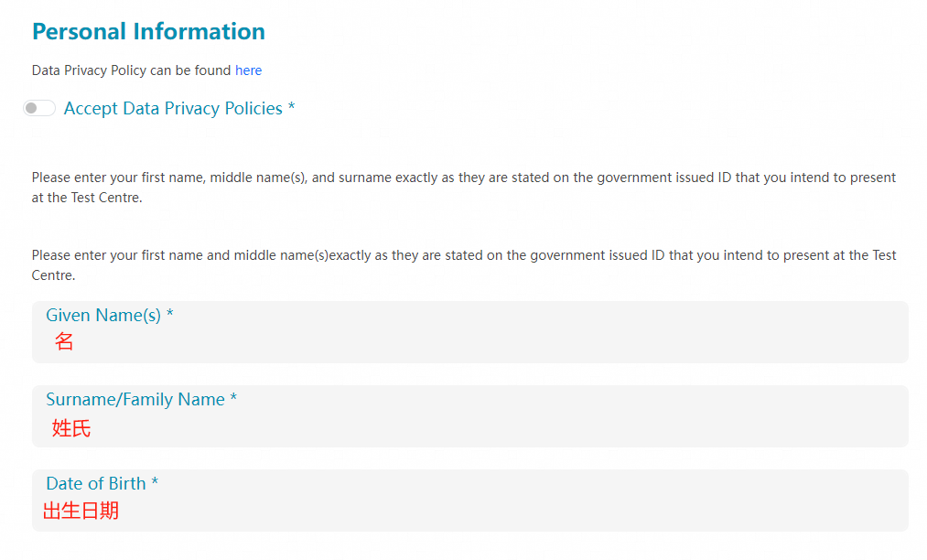Click the red "出生日期" annotation
This screenshot has width=927, height=560.
tap(81, 511)
